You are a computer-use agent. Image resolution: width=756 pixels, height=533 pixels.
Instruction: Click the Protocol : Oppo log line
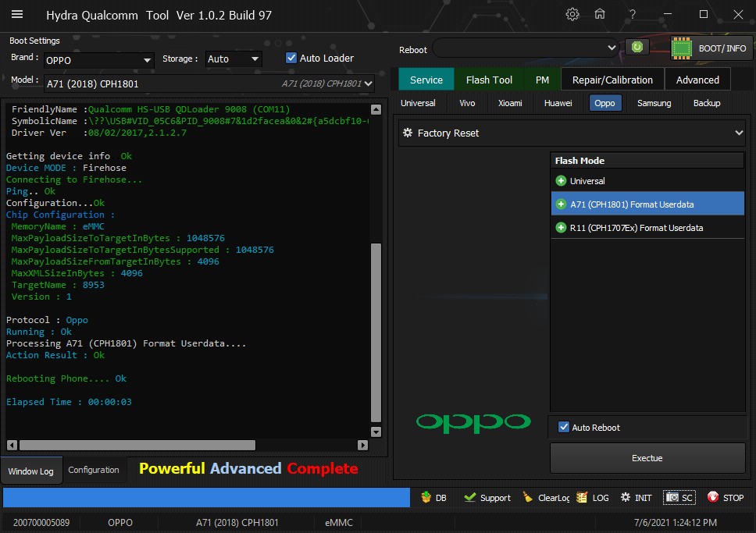47,320
